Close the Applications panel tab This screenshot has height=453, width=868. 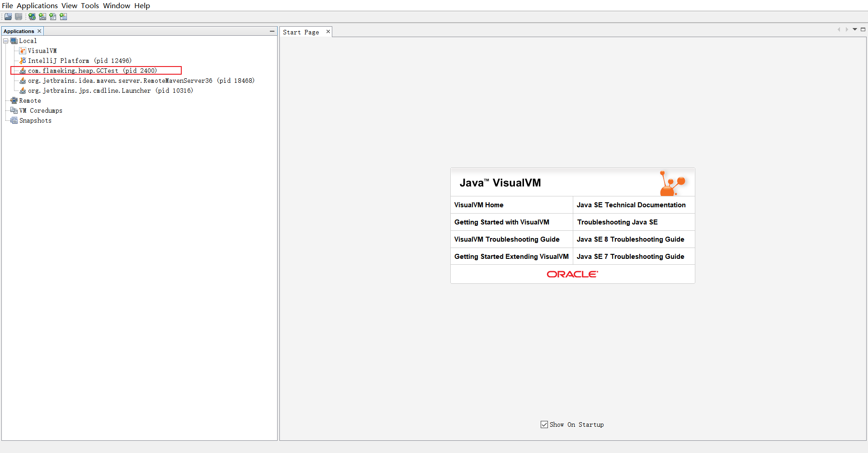(39, 31)
